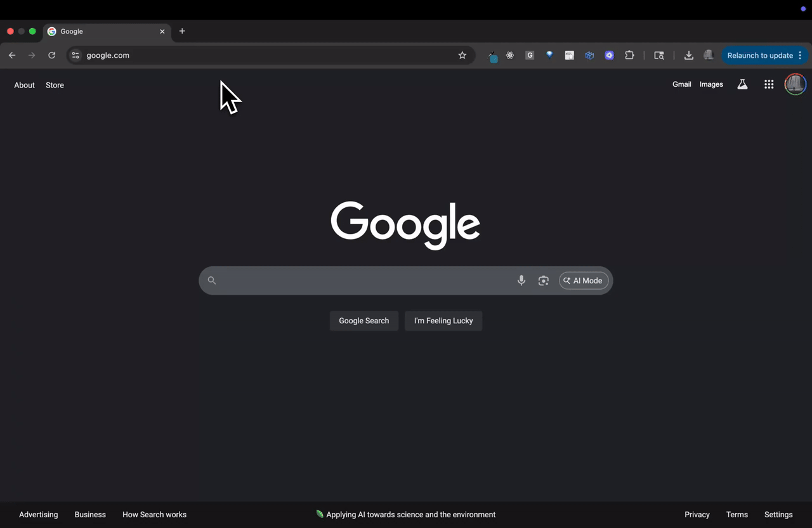Viewport: 812px width, 528px height.
Task: Click the Google logo
Action: tap(405, 225)
